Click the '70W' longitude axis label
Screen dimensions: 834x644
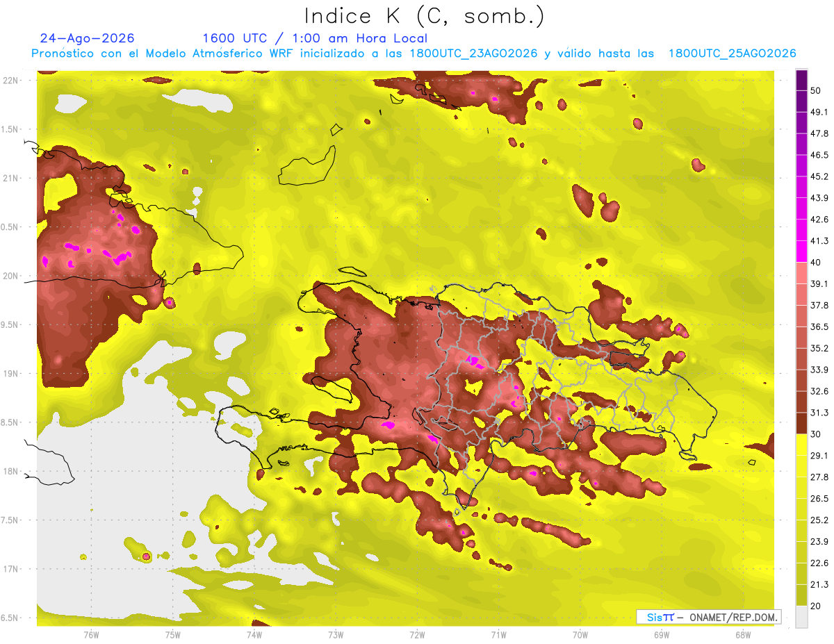point(580,635)
